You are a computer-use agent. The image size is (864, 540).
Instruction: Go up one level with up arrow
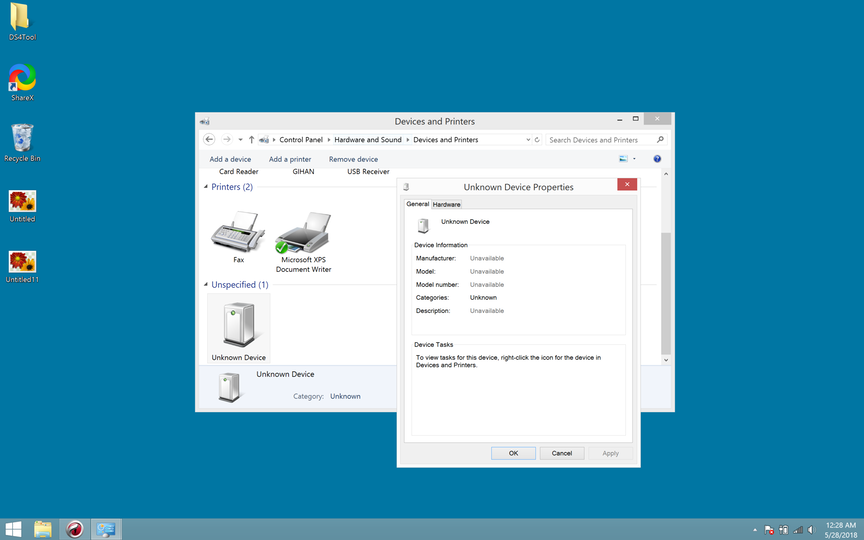251,139
